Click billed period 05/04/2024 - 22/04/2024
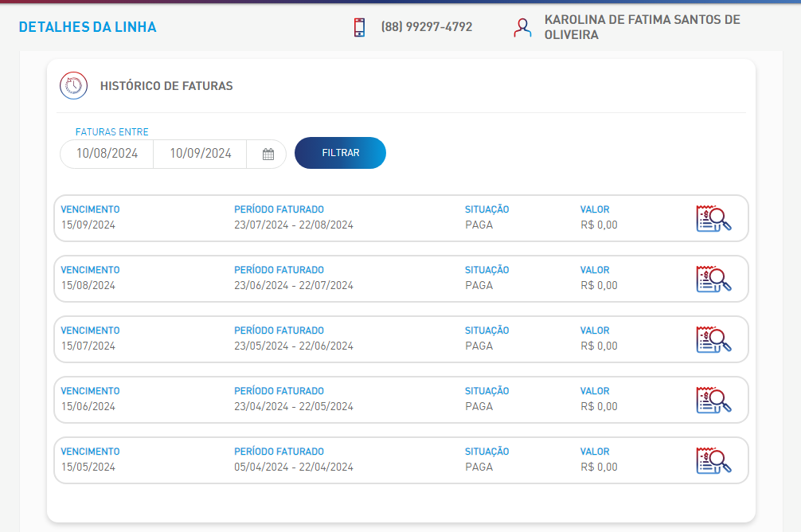Viewport: 801px width, 532px height. tap(294, 467)
